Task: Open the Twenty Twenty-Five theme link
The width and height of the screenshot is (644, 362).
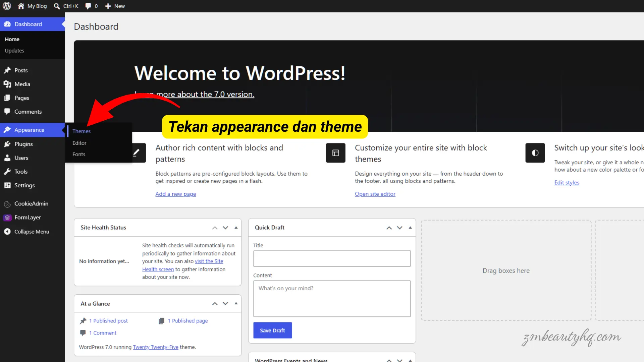Action: point(156,347)
